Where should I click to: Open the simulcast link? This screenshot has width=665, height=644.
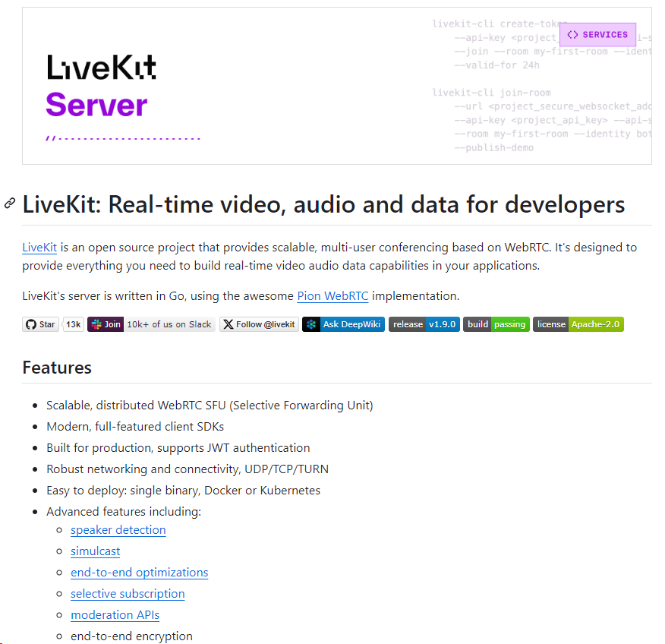[96, 551]
